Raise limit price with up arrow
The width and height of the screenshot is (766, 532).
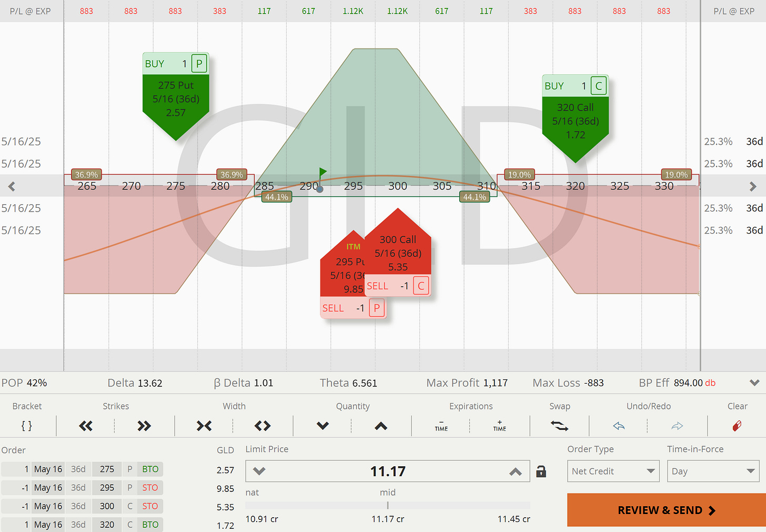point(516,471)
